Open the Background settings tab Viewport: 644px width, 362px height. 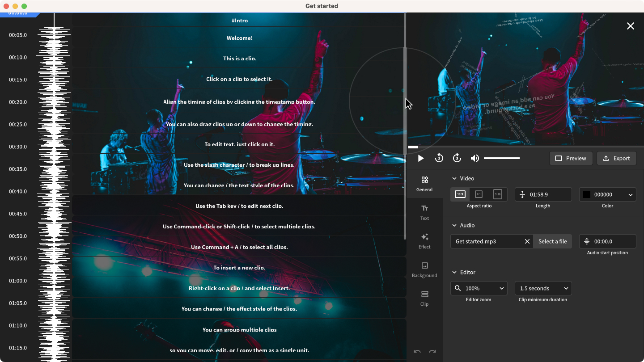(x=424, y=269)
